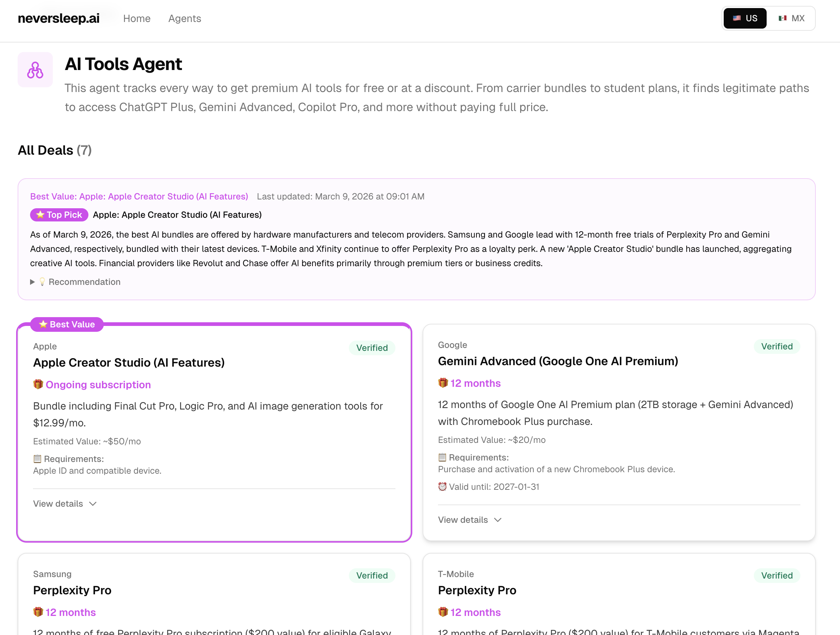The height and width of the screenshot is (635, 840).
Task: Click the gift icon on Google's 12 months
Action: coord(443,383)
